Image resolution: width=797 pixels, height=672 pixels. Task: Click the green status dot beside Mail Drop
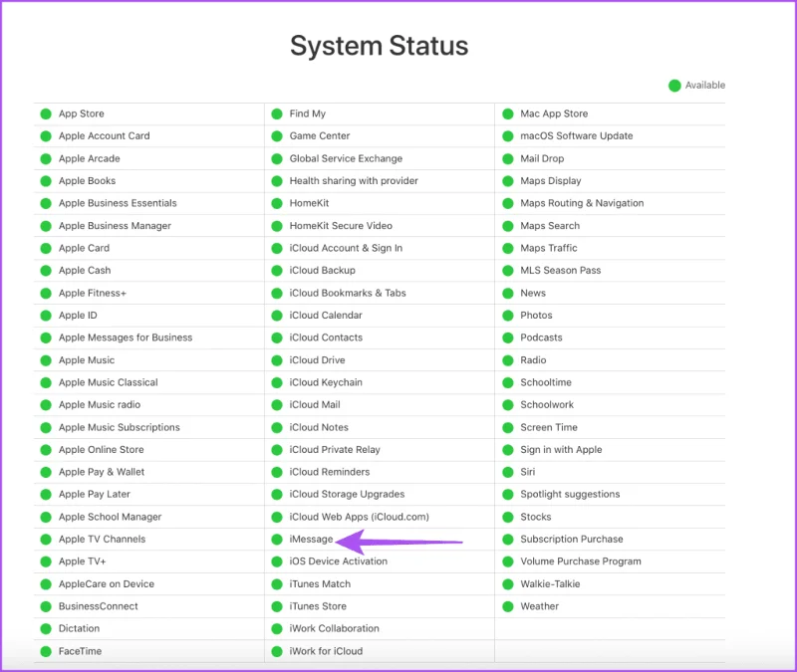click(507, 158)
